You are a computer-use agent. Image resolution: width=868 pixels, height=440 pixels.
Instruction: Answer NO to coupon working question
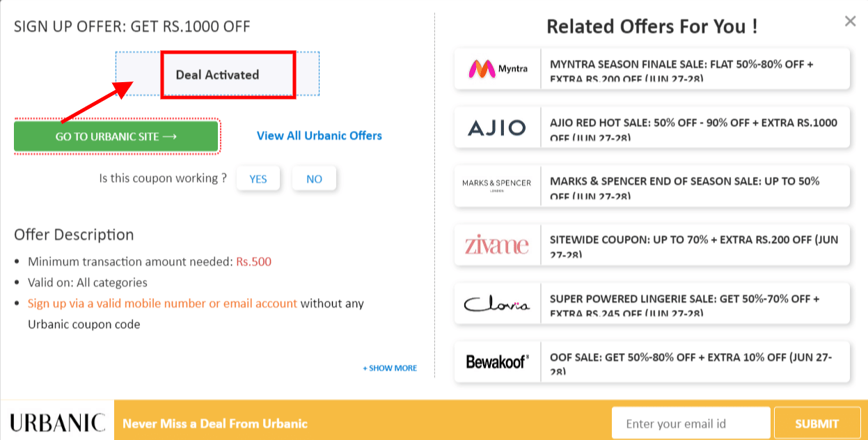314,178
